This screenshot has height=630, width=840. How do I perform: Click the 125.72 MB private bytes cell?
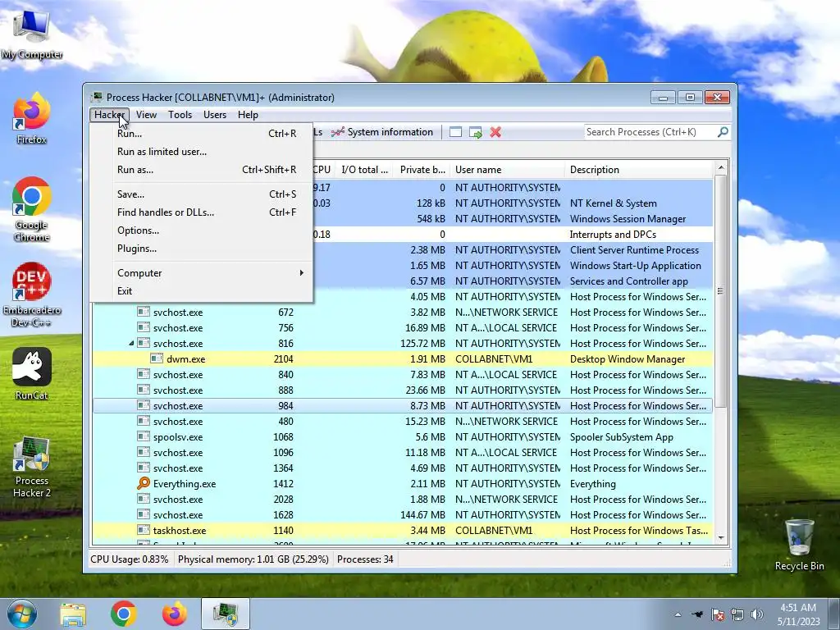tap(422, 344)
